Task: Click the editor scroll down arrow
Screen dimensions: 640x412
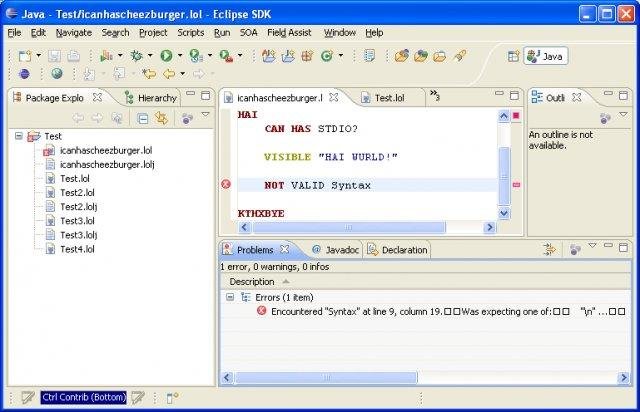Action: point(504,213)
